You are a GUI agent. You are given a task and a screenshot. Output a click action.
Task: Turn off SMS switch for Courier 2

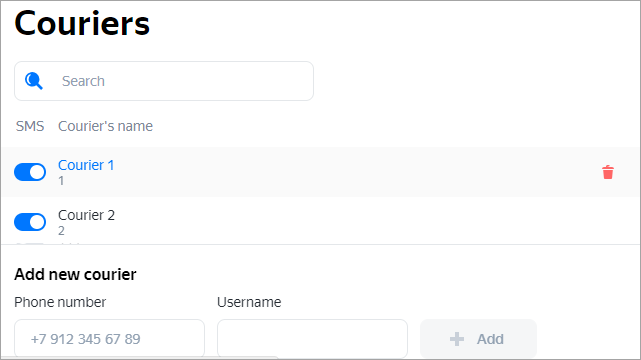(x=30, y=222)
